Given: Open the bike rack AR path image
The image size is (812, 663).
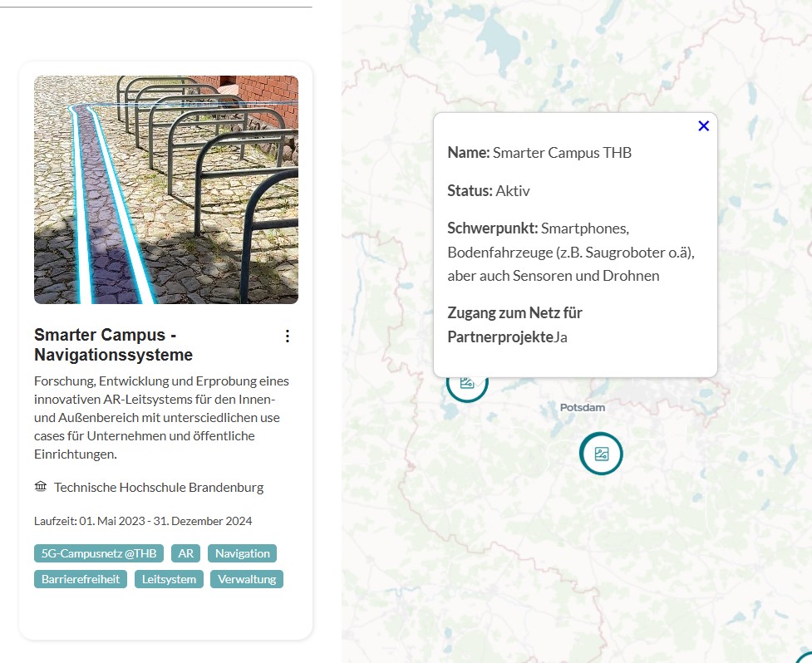Looking at the screenshot, I should [x=166, y=189].
